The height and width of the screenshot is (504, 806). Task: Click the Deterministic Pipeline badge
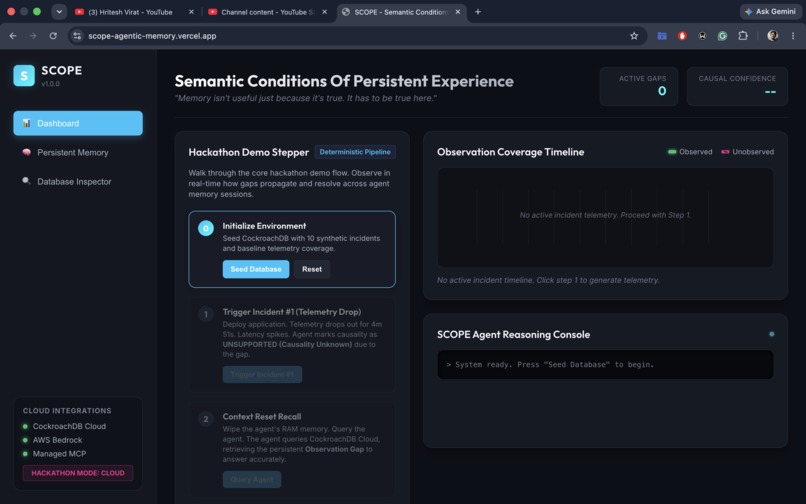pyautogui.click(x=355, y=152)
